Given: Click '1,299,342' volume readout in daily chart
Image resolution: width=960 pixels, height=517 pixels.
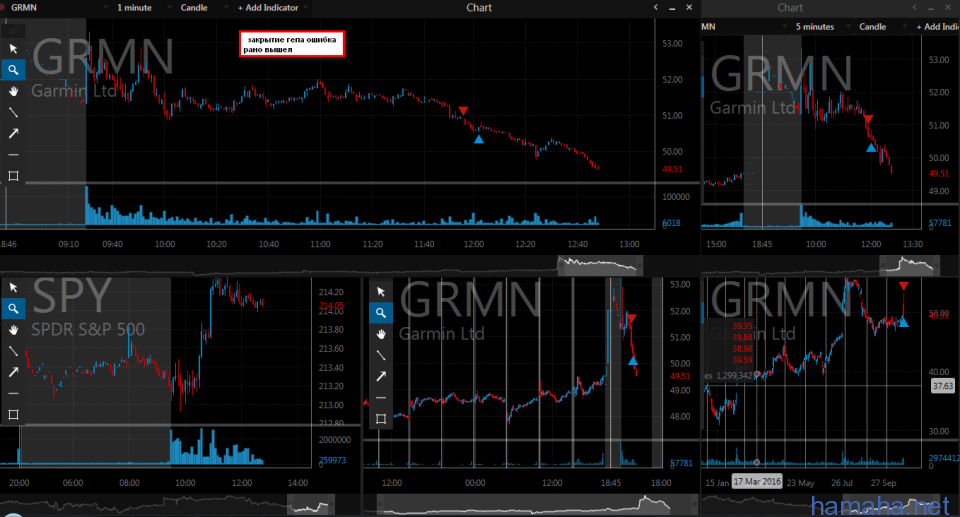Looking at the screenshot, I should [x=734, y=375].
